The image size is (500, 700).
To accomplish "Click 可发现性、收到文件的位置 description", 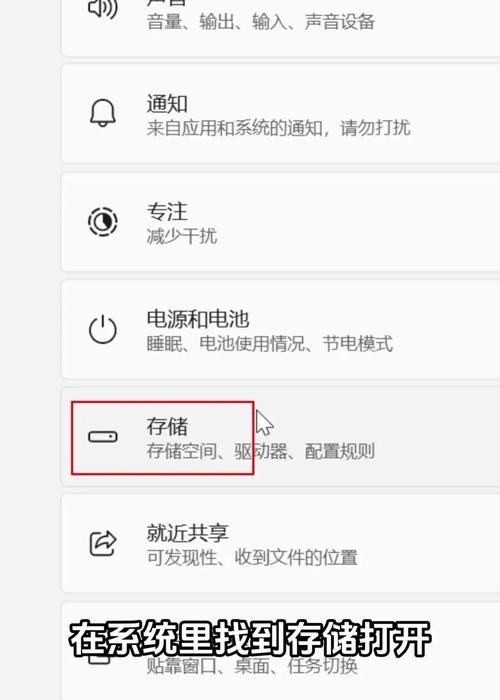I will tap(252, 558).
